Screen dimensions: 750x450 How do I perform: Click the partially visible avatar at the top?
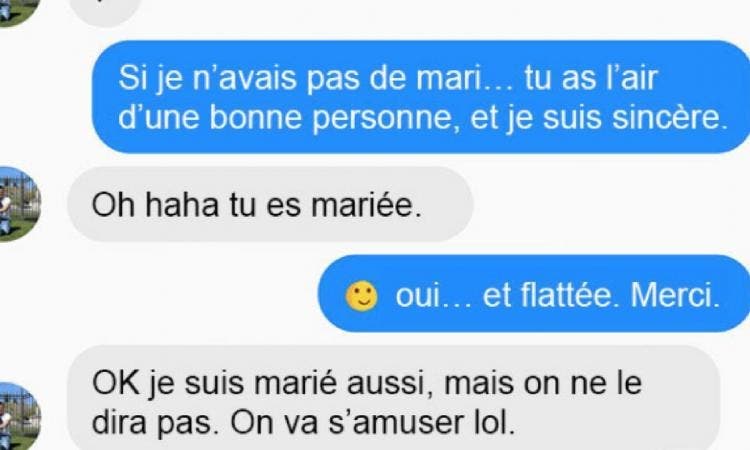tap(18, 12)
